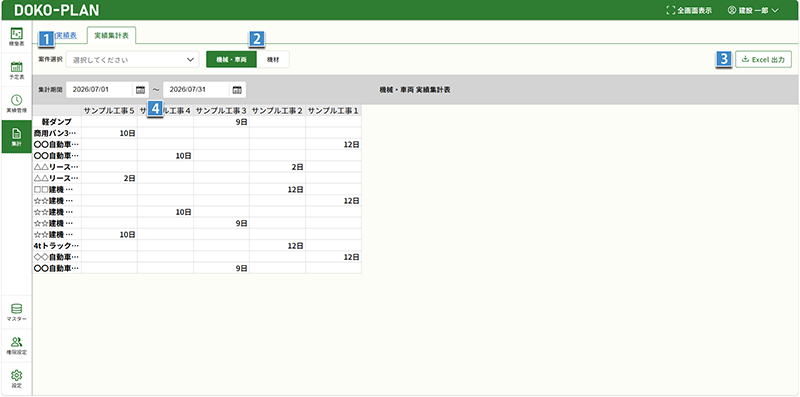Screen dimensions: 800x397
Task: Click the Excel 出力 button
Action: (763, 60)
